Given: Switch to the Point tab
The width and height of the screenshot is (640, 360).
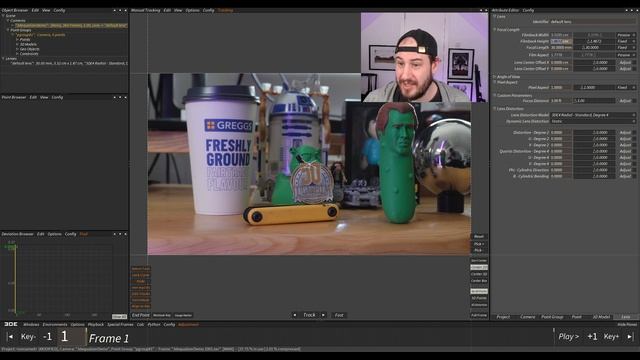Looking at the screenshot, I should click(576, 317).
